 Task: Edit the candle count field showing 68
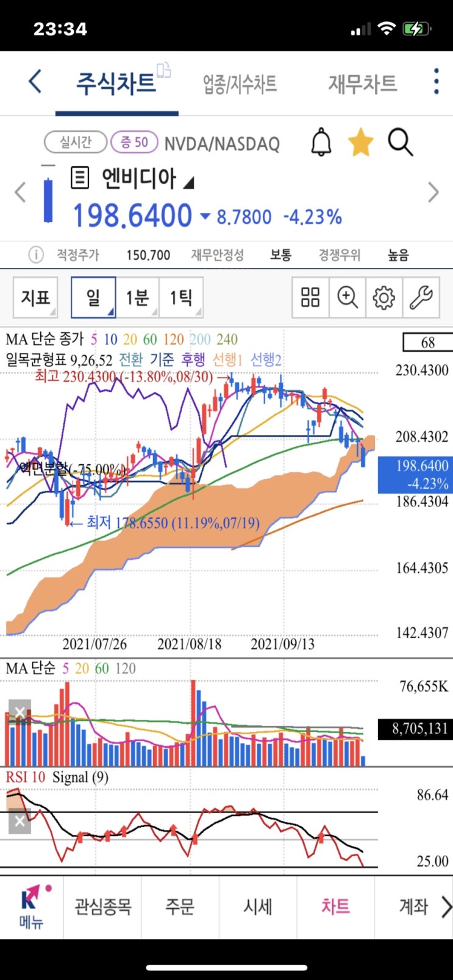point(427,342)
